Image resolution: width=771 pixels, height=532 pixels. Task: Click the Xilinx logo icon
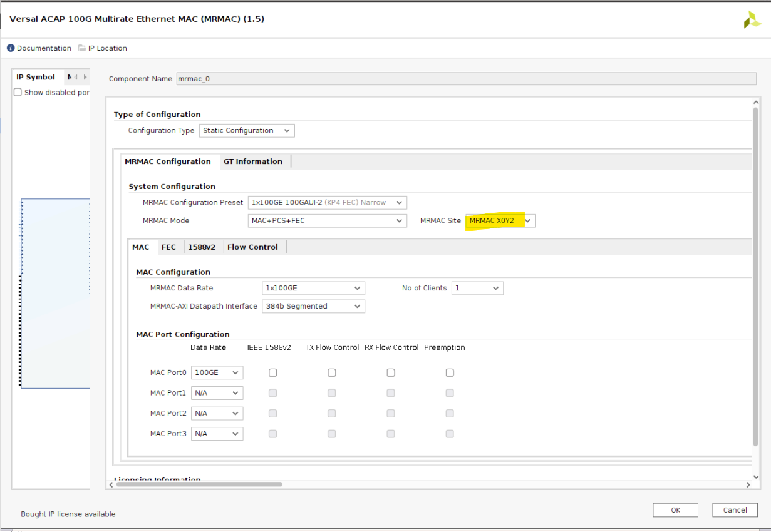[x=752, y=20]
